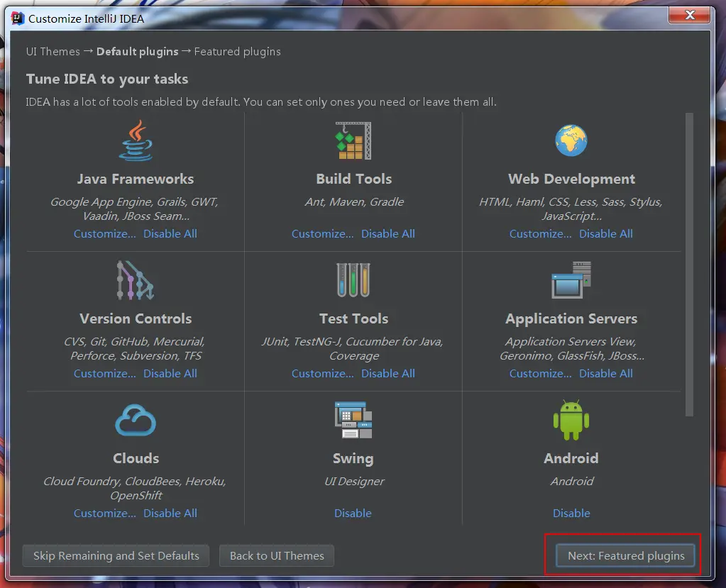
Task: Click the Application Servers heading
Action: [x=571, y=318]
